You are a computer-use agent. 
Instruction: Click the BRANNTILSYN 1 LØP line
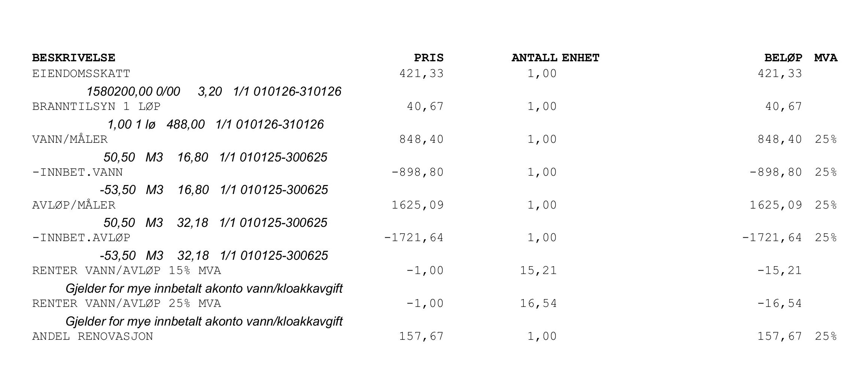tap(96, 107)
